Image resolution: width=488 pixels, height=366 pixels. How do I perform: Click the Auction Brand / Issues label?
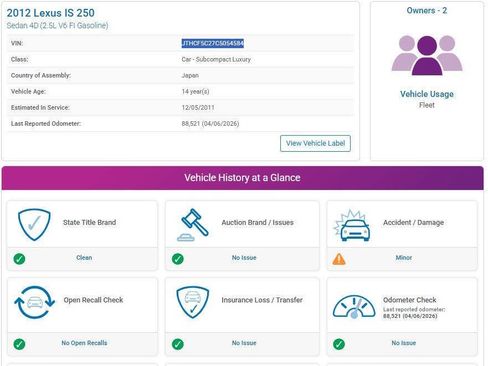(258, 222)
